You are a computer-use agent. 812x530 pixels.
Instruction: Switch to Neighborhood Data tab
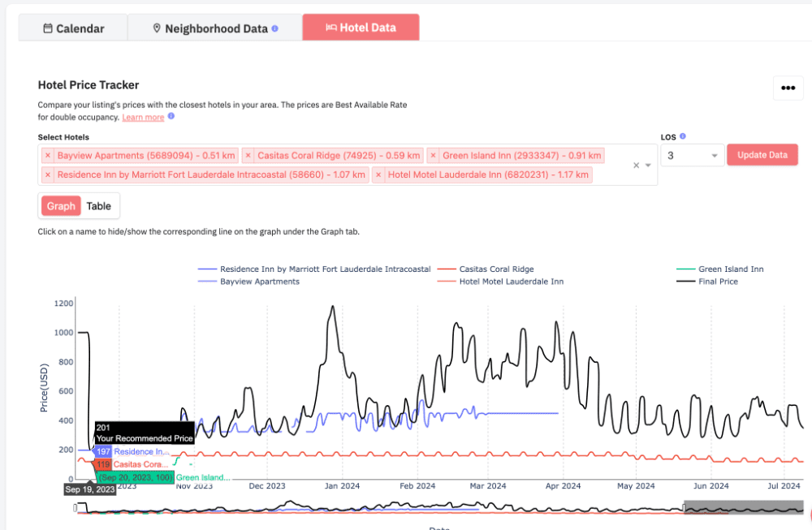click(x=215, y=28)
